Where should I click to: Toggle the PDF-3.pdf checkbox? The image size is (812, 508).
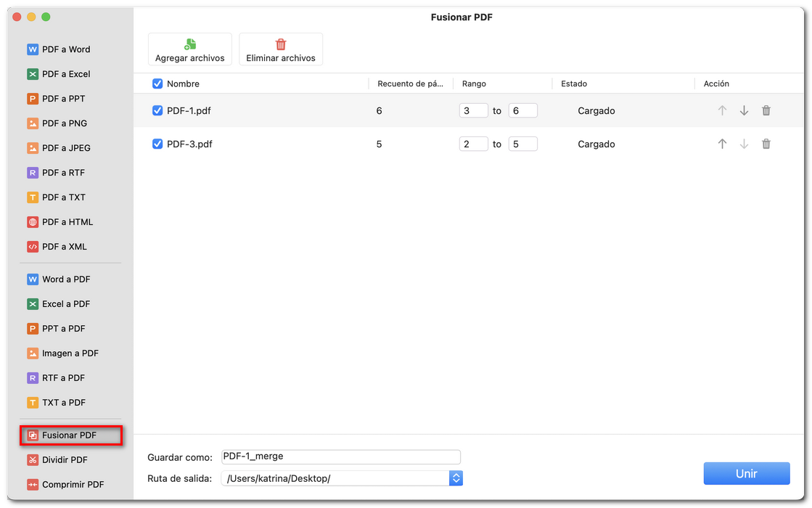click(x=157, y=144)
